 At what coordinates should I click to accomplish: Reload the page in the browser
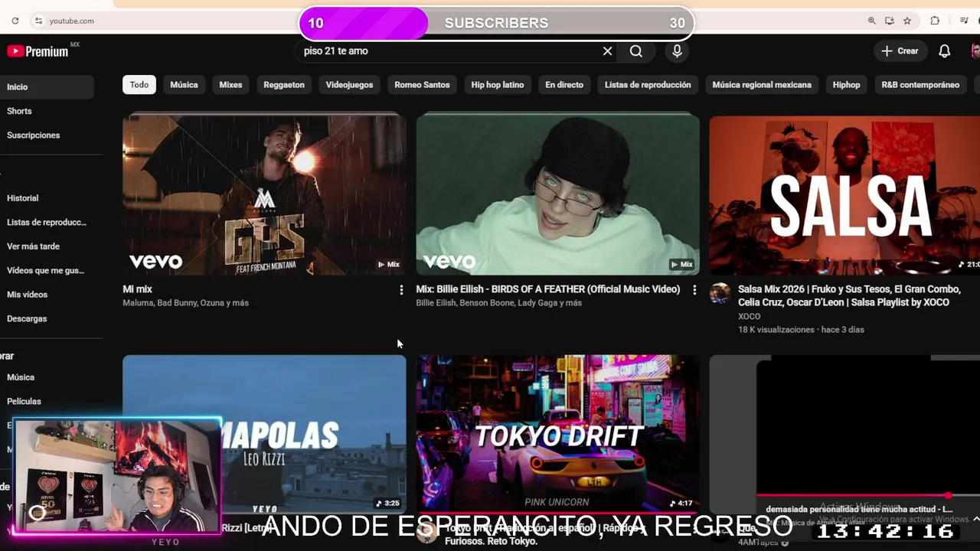[15, 21]
